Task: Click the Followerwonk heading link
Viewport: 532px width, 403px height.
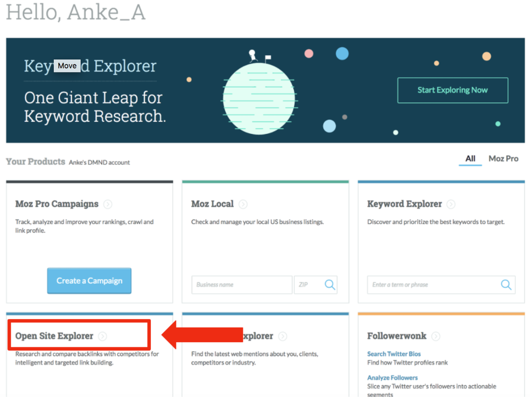Action: click(397, 336)
